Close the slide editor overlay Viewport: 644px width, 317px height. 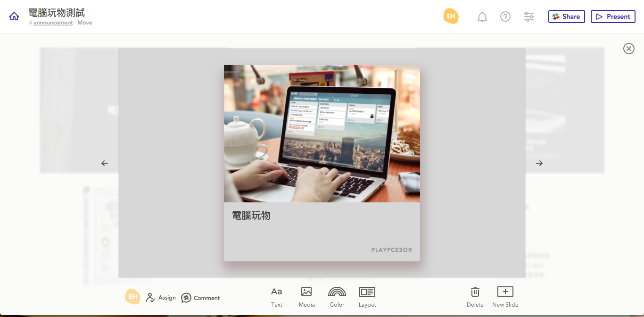click(628, 49)
